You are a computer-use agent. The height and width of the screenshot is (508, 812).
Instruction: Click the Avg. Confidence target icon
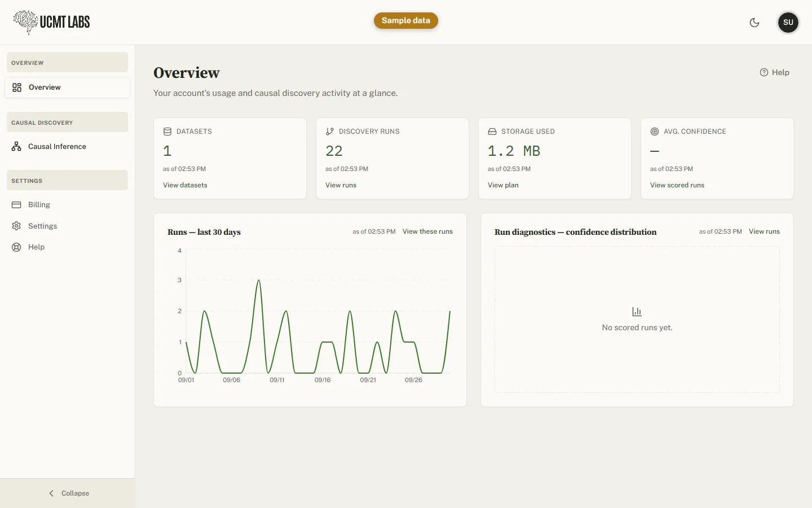point(655,132)
